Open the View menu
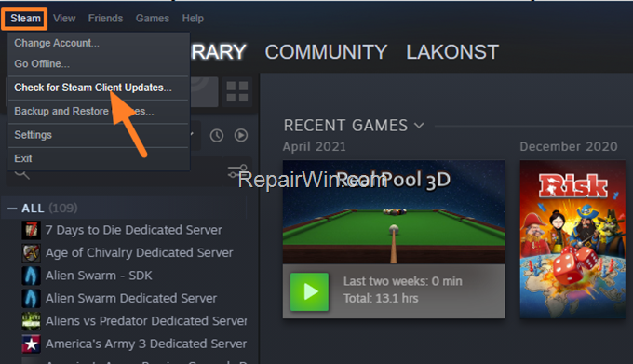The image size is (633, 364). click(x=64, y=19)
